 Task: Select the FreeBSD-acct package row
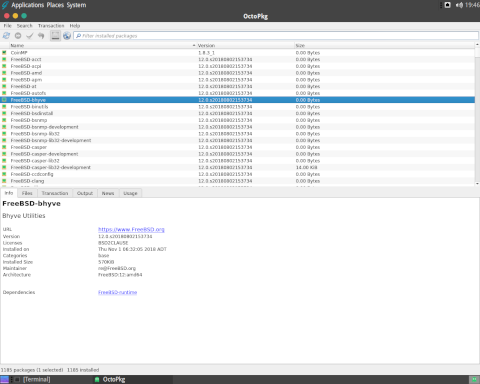(237, 59)
